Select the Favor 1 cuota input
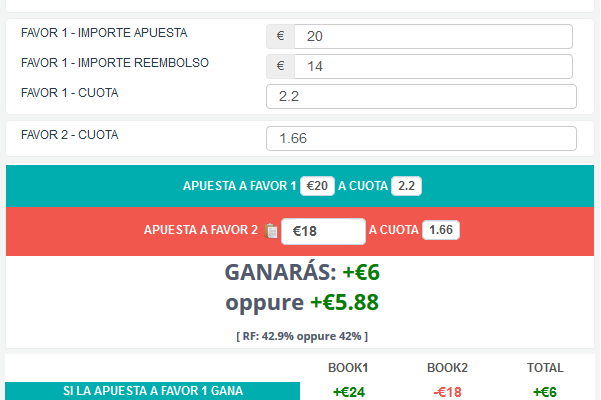 tap(421, 97)
